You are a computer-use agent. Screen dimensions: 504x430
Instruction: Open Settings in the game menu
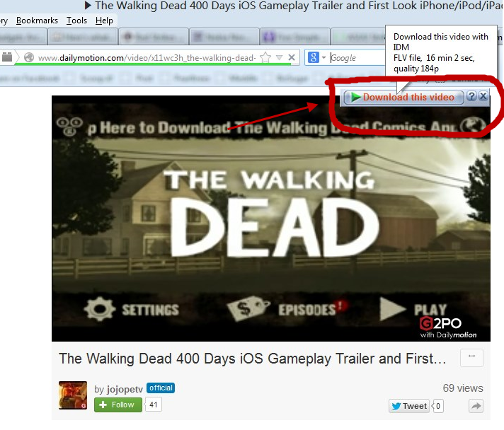[x=131, y=309]
